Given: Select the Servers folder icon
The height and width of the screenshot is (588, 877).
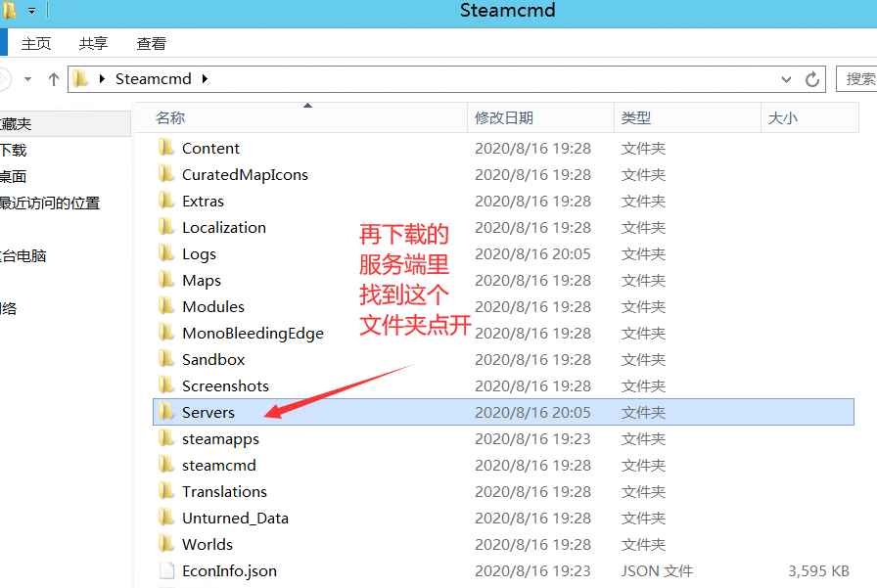Looking at the screenshot, I should pyautogui.click(x=165, y=412).
